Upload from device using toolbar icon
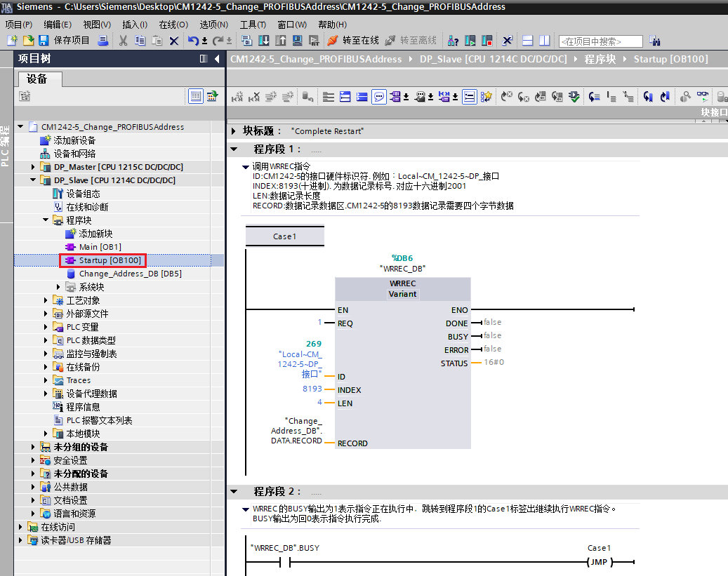The image size is (728, 576). click(x=280, y=41)
